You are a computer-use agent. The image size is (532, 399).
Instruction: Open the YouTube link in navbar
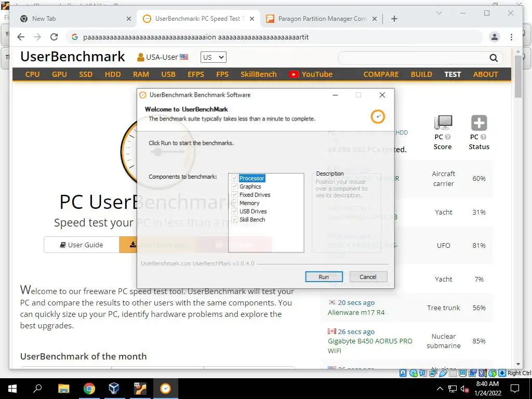tap(311, 74)
